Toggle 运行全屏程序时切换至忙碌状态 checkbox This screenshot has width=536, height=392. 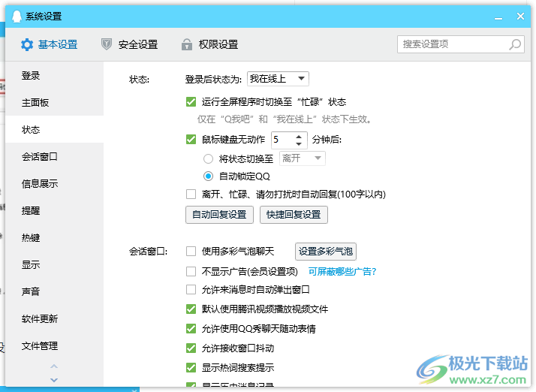191,102
